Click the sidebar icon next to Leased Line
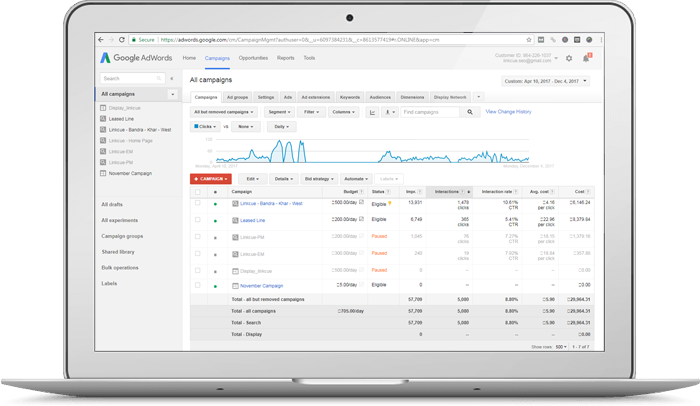Image resolution: width=700 pixels, height=406 pixels. [x=103, y=119]
